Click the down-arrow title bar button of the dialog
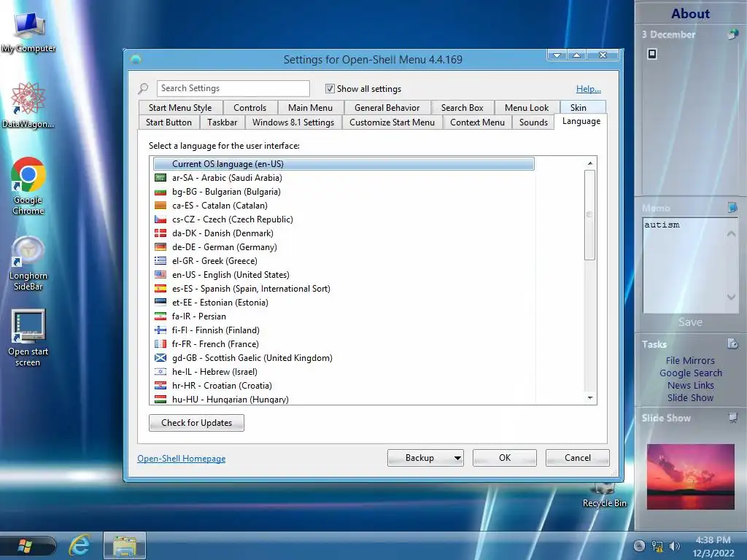The width and height of the screenshot is (747, 560). point(557,55)
